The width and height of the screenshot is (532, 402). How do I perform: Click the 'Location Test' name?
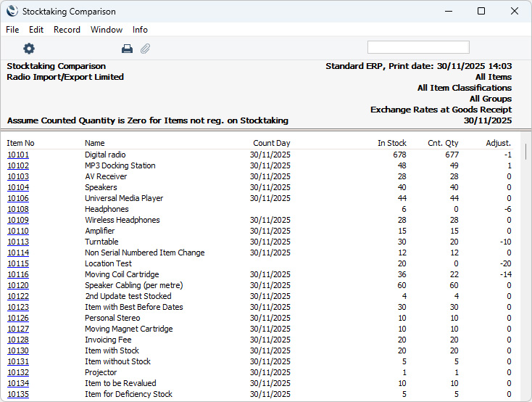click(x=108, y=263)
